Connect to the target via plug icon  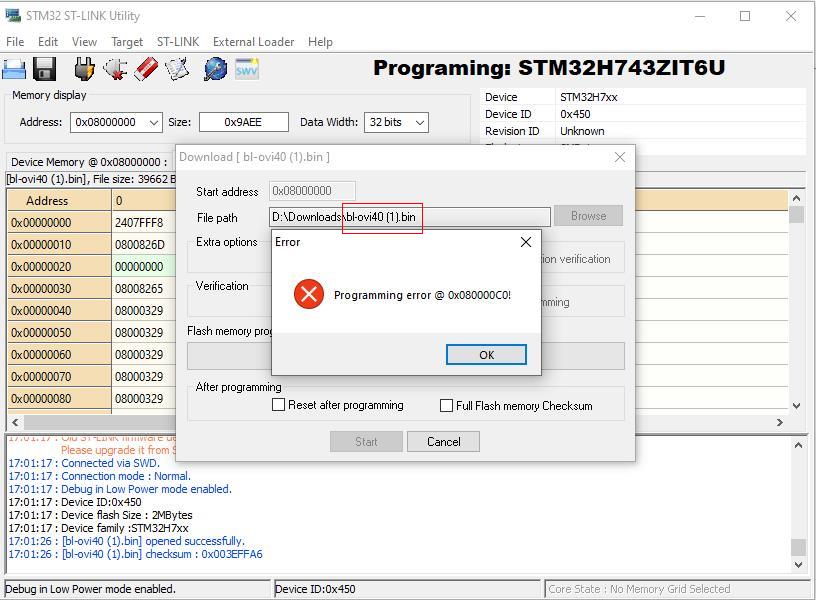coord(84,69)
